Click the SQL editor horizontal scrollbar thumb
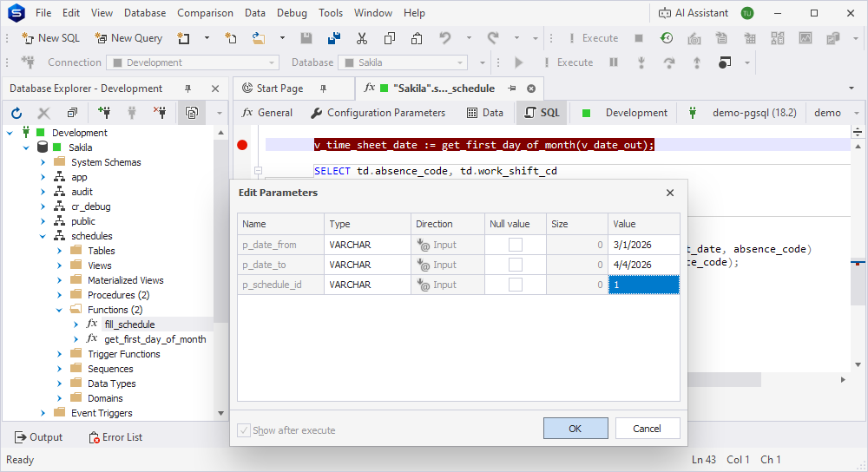868x472 pixels. coord(724,379)
